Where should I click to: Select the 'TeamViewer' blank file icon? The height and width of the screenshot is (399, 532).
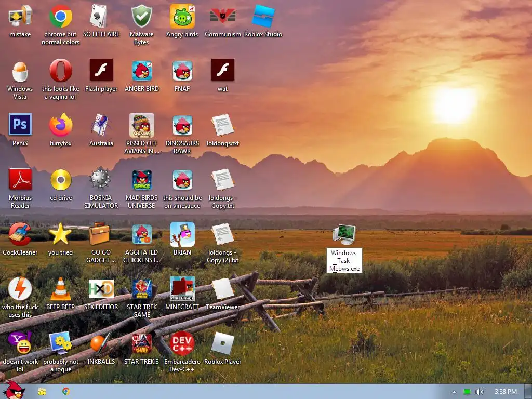click(222, 289)
